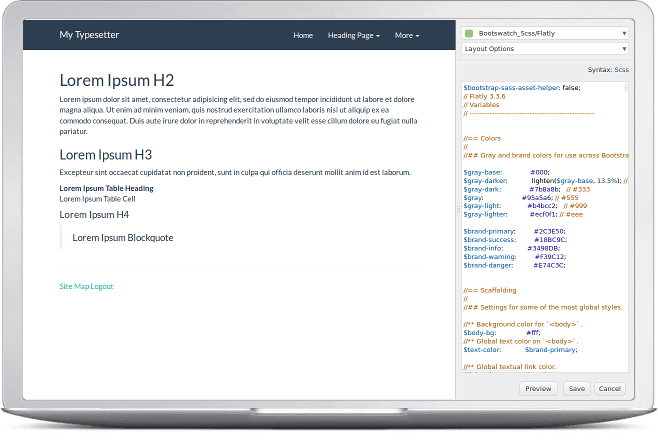Click the Scss syntax link
Image resolution: width=658 pixels, height=442 pixels.
(622, 70)
